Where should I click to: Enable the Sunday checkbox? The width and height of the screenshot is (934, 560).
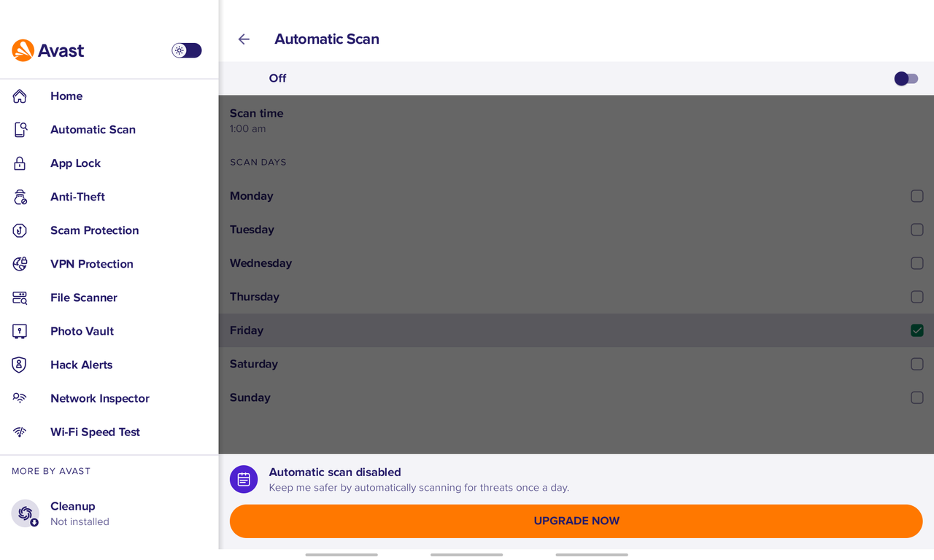[x=917, y=397]
